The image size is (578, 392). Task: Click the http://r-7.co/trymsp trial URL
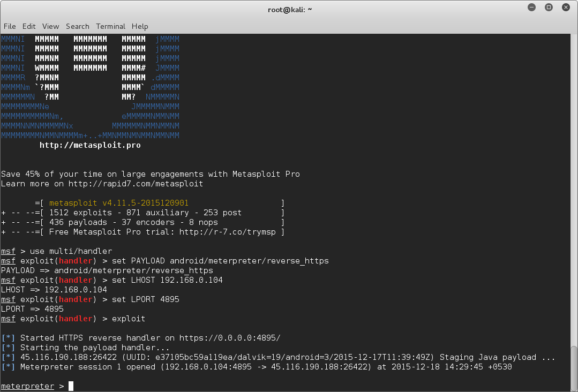(228, 232)
